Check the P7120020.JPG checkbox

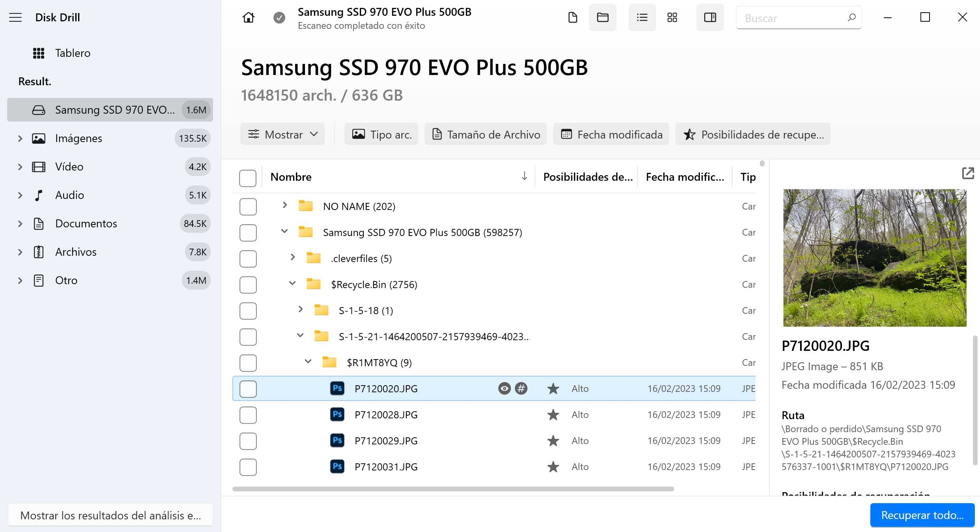pyautogui.click(x=248, y=389)
